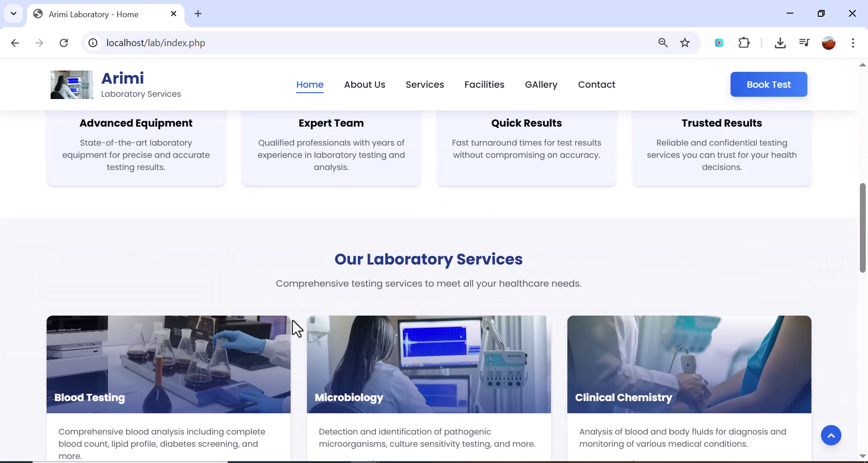The width and height of the screenshot is (868, 463).
Task: Click the Book Test button
Action: pyautogui.click(x=769, y=85)
